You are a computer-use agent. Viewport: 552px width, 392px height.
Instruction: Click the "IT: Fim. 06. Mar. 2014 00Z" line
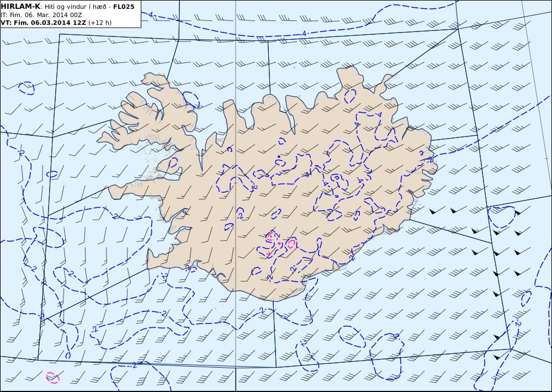pos(41,15)
